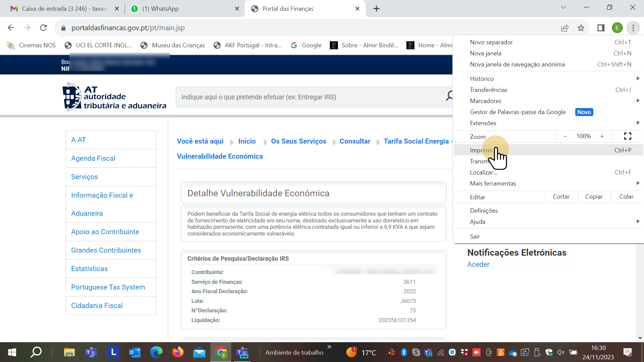Click the Os Seus Serviços breadcrumb link
This screenshot has width=644, height=362.
tap(298, 141)
